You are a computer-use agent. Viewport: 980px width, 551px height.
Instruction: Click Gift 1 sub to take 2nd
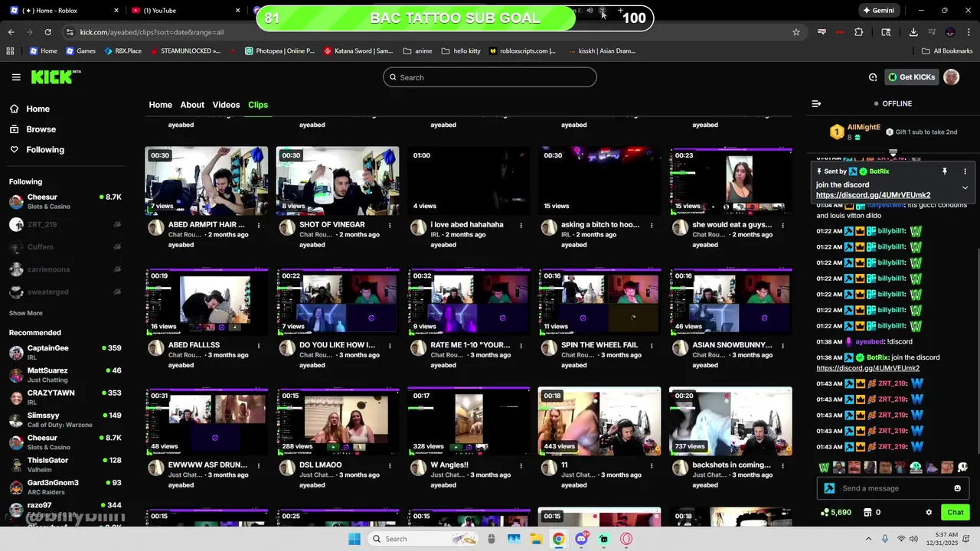pos(921,132)
